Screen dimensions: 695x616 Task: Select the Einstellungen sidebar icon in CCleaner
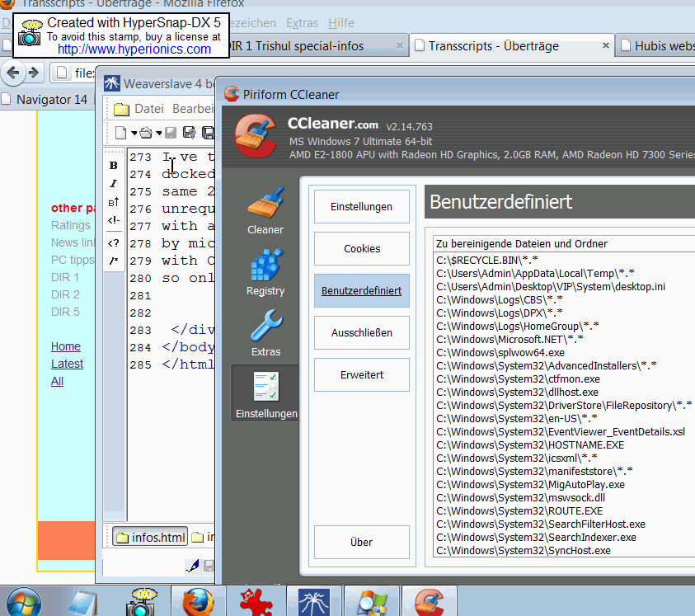[266, 395]
